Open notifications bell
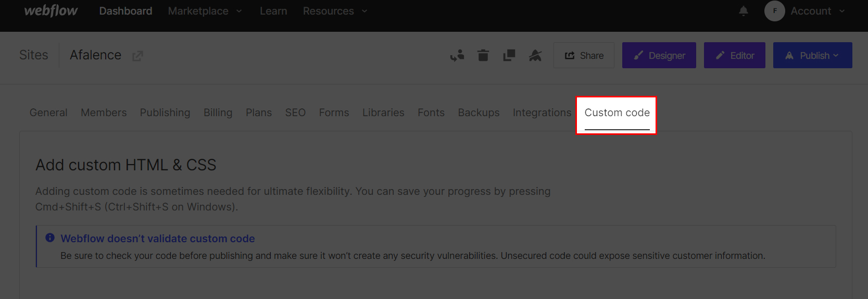The width and height of the screenshot is (868, 299). [744, 11]
